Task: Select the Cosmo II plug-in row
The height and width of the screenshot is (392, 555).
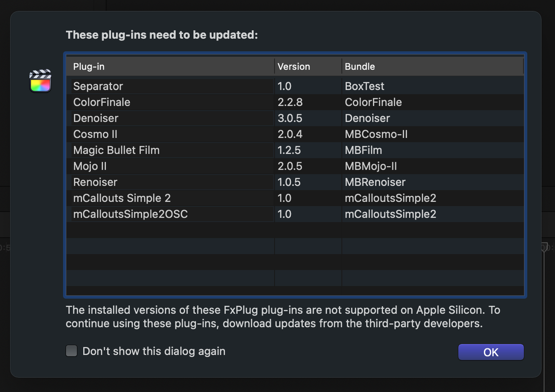Action: (x=295, y=134)
